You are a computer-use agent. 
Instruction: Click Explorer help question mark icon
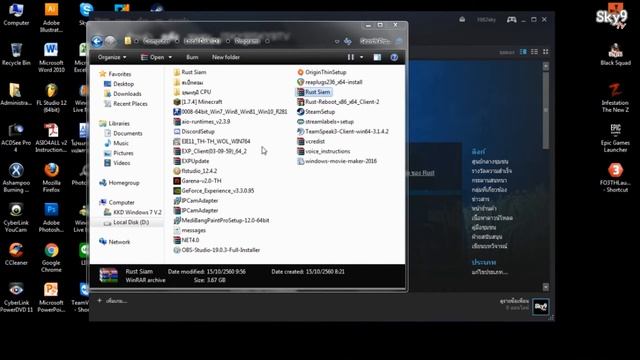(394, 57)
